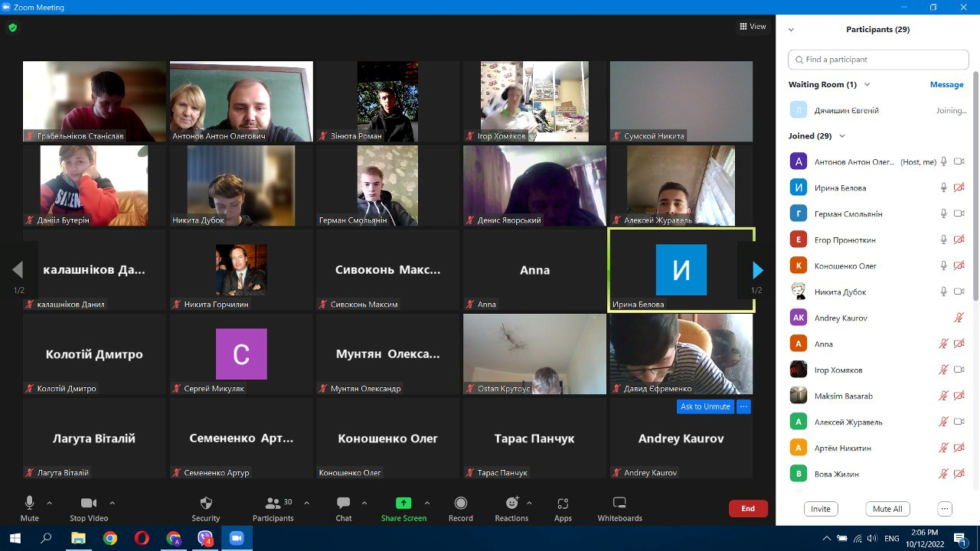Open the View layout menu
This screenshot has width=980, height=551.
click(753, 27)
